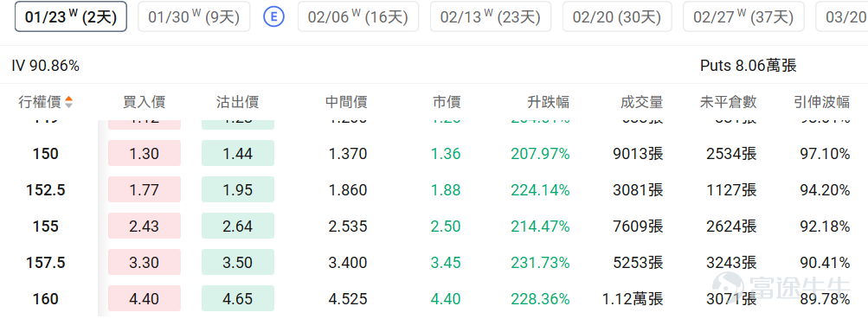Viewport: 868px width, 319px height.
Task: Click bid price 2.43 for strike 155
Action: pos(145,226)
